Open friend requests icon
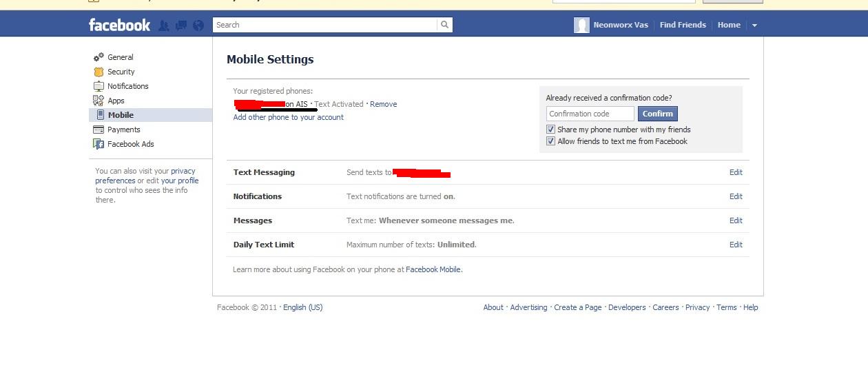 coord(163,25)
